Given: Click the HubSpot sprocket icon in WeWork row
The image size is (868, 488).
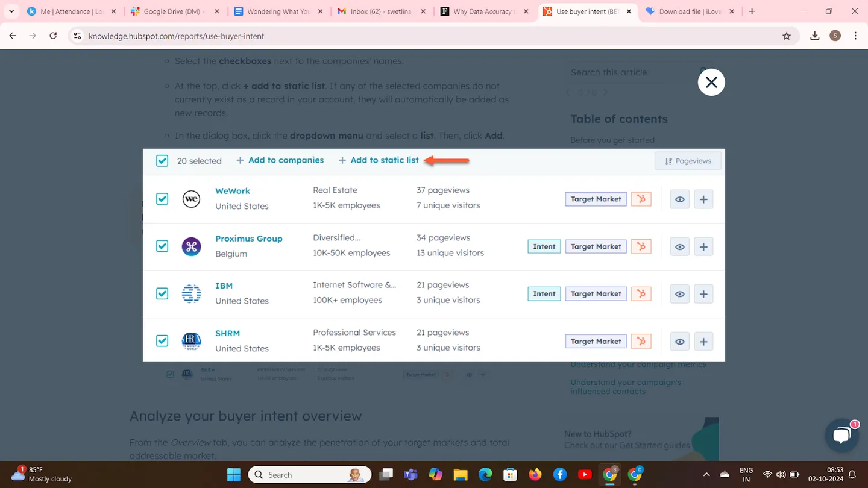Looking at the screenshot, I should tap(641, 199).
